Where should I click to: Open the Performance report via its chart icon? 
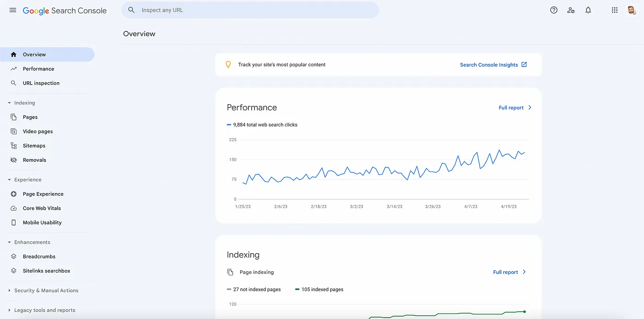pyautogui.click(x=14, y=68)
